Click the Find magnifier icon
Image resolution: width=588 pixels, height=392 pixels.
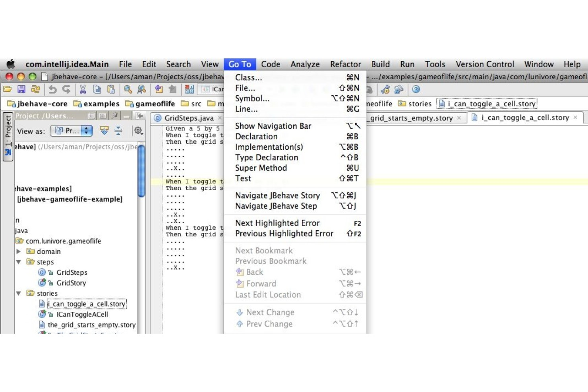click(128, 89)
